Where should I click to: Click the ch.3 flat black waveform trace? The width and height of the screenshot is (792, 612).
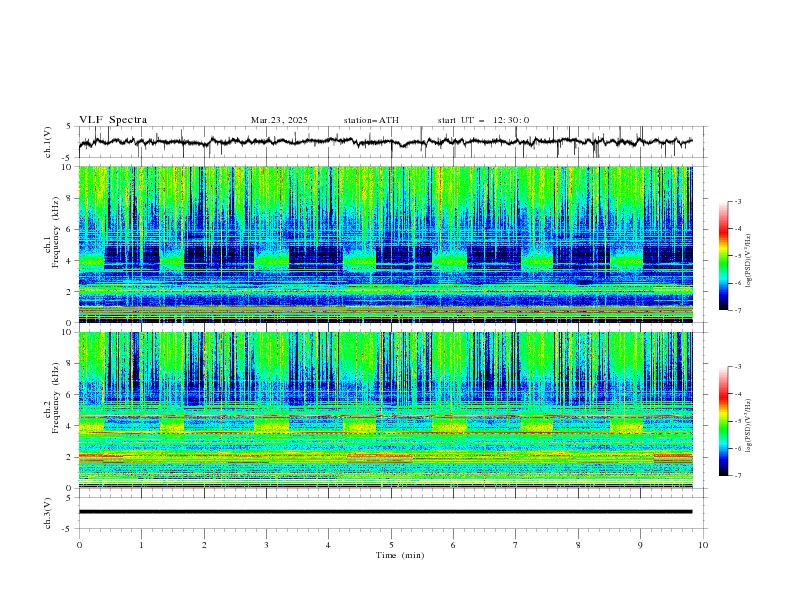(385, 512)
